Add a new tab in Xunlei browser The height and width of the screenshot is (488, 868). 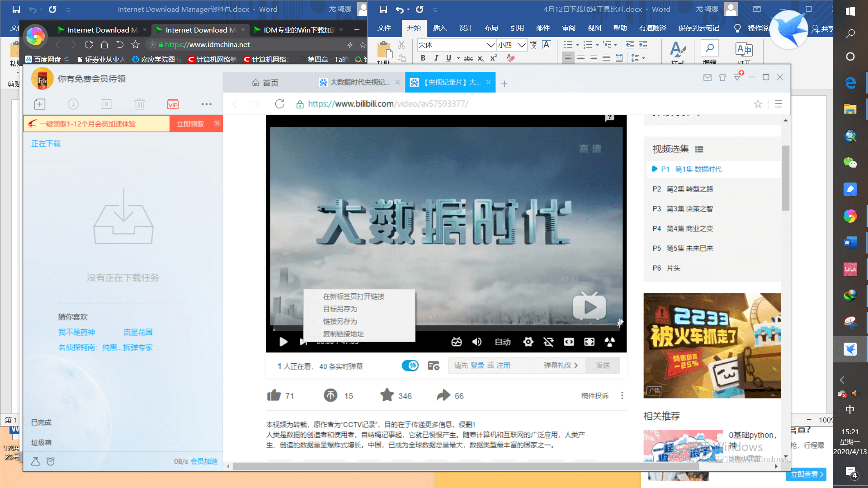pos(505,84)
